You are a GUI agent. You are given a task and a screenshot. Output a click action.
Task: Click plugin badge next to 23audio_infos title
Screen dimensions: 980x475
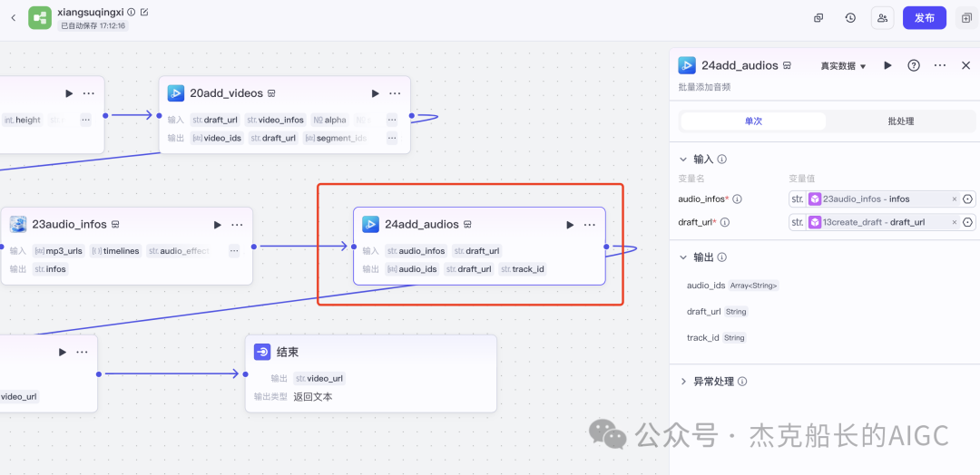(115, 225)
